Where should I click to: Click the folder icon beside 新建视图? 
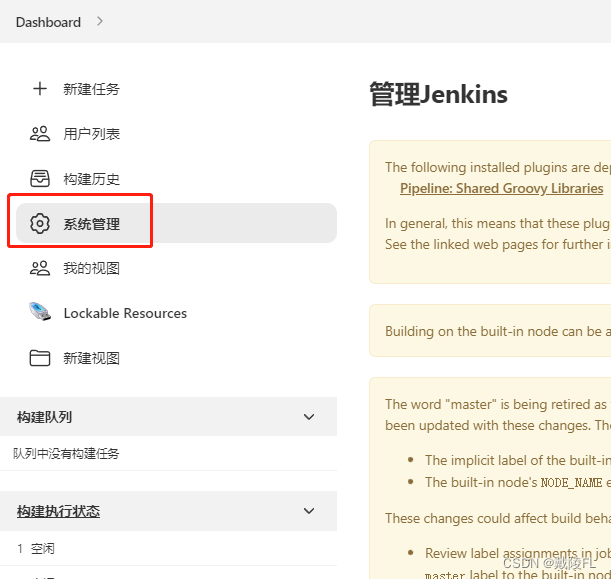(40, 358)
